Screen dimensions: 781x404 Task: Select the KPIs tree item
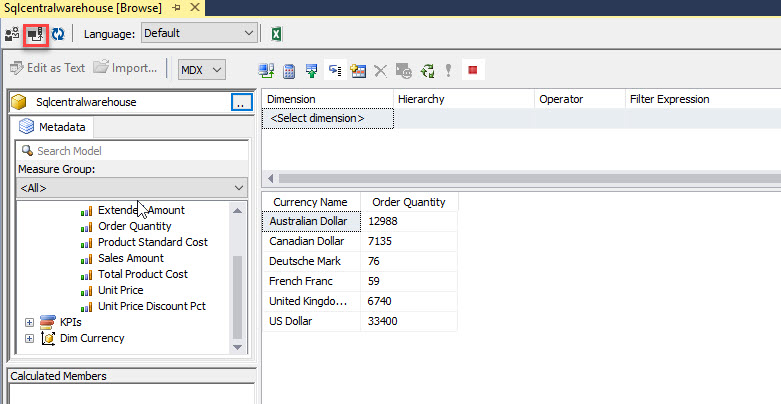coord(71,322)
